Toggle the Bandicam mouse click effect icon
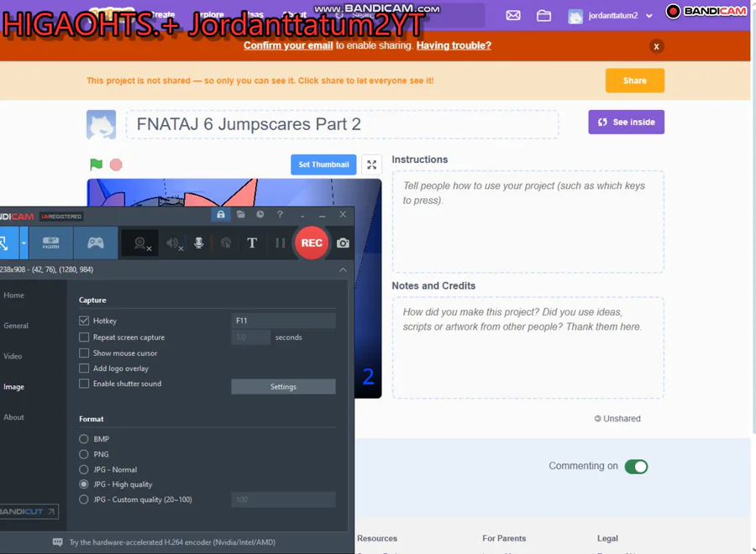The height and width of the screenshot is (554, 756). pyautogui.click(x=226, y=243)
